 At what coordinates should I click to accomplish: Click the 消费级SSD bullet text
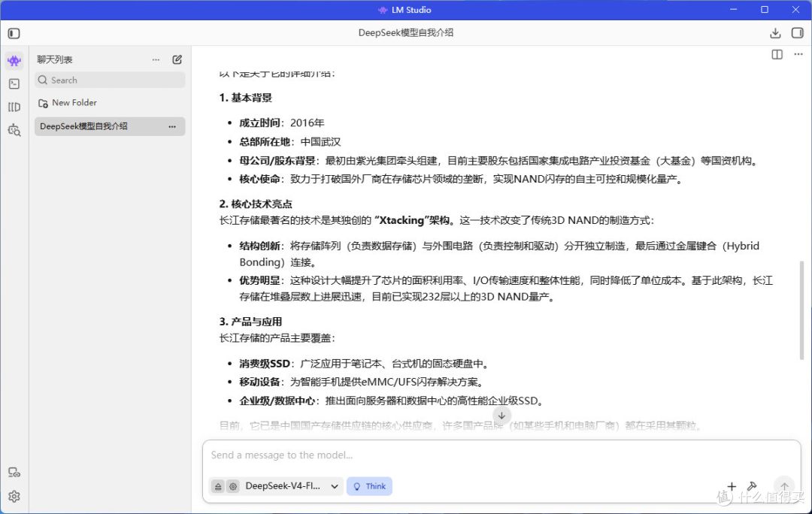pos(364,364)
